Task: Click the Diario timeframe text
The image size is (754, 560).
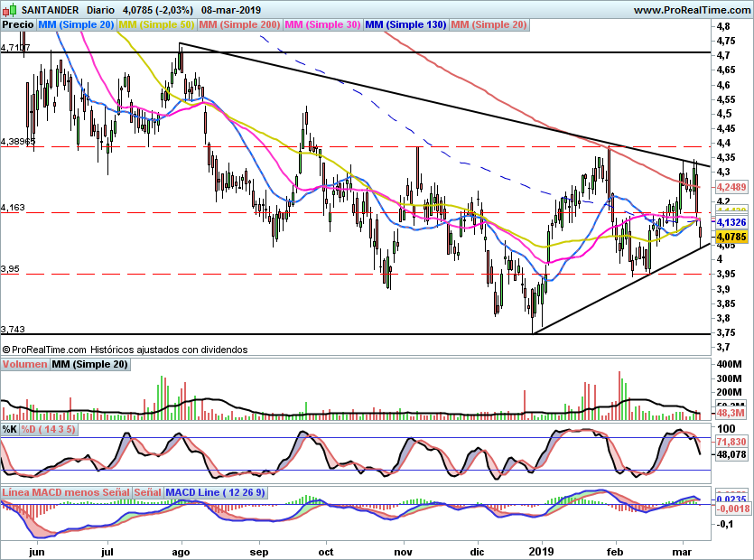Action: point(100,10)
